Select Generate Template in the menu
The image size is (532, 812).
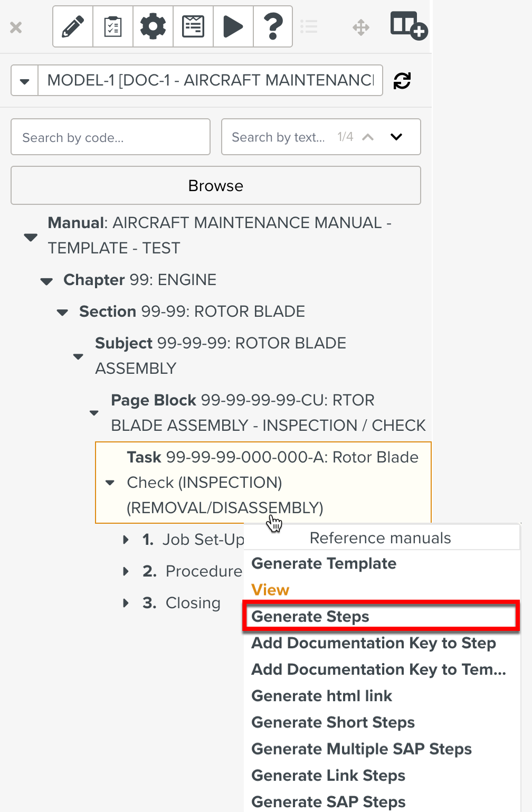[x=324, y=563]
